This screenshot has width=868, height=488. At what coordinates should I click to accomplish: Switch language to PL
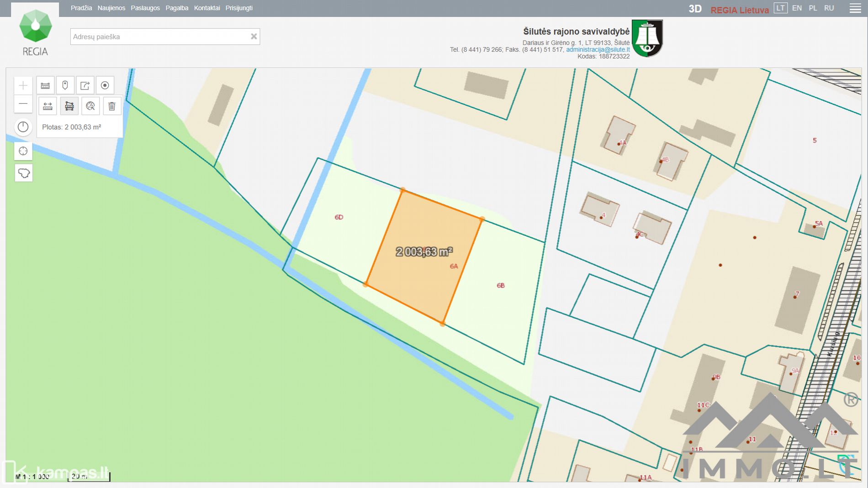(x=813, y=8)
